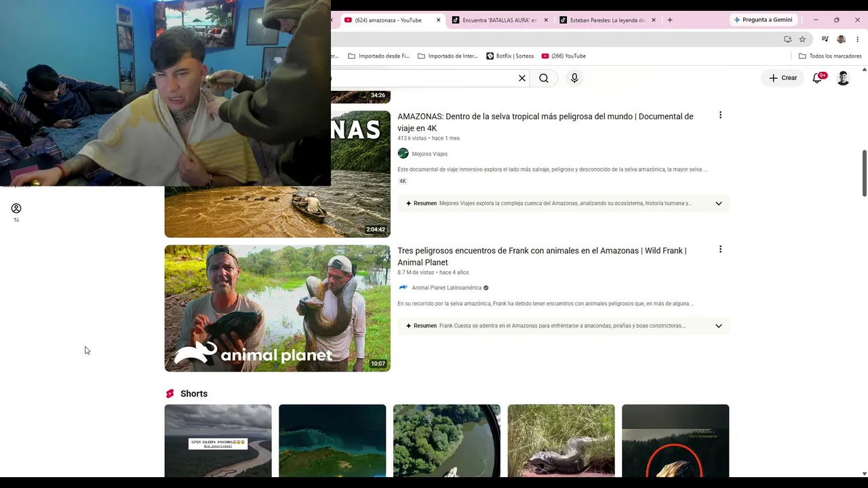Open YouTube notifications bell
This screenshot has width=868, height=488.
pyautogui.click(x=817, y=78)
